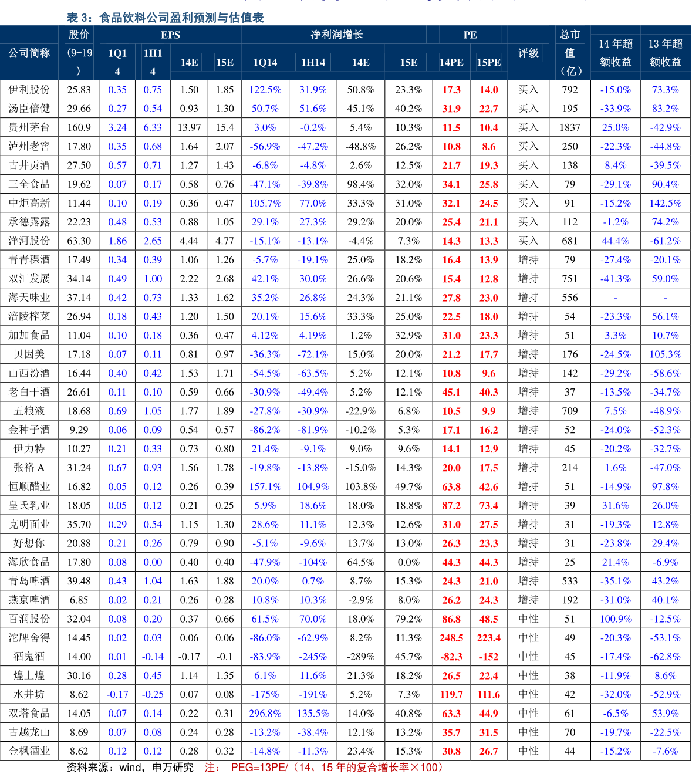Screen dimensions: 699x784
Task: Select company name 百润股份
Action: tap(29, 619)
